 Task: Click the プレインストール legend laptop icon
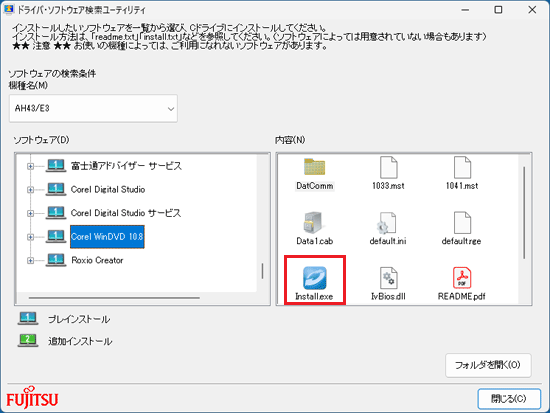pos(28,318)
